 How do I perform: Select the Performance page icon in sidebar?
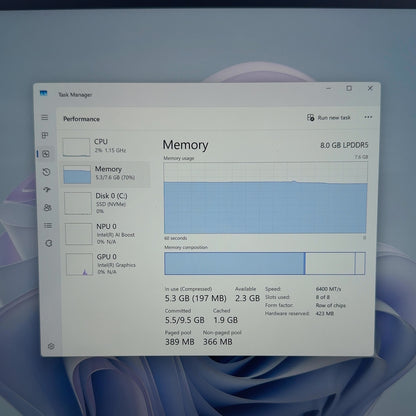point(46,154)
